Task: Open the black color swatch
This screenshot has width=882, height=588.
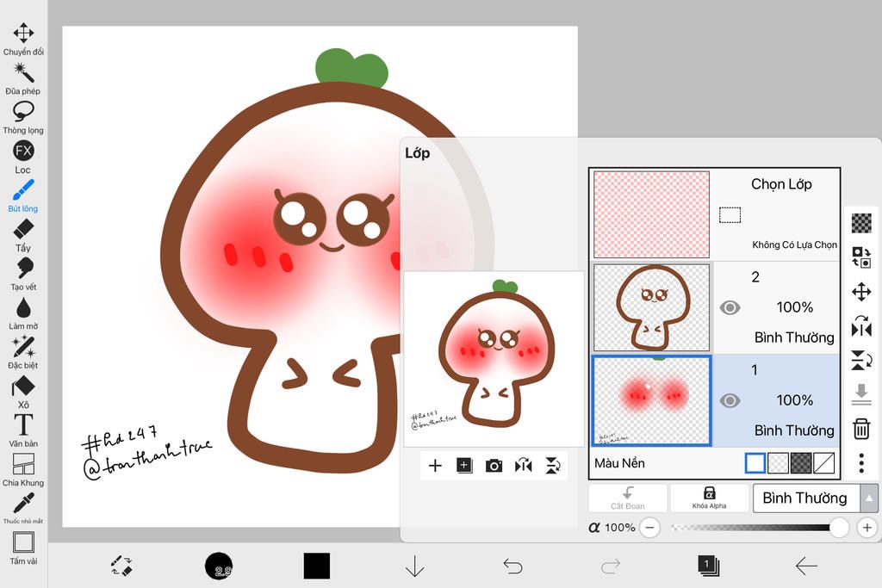Action: pos(317,566)
